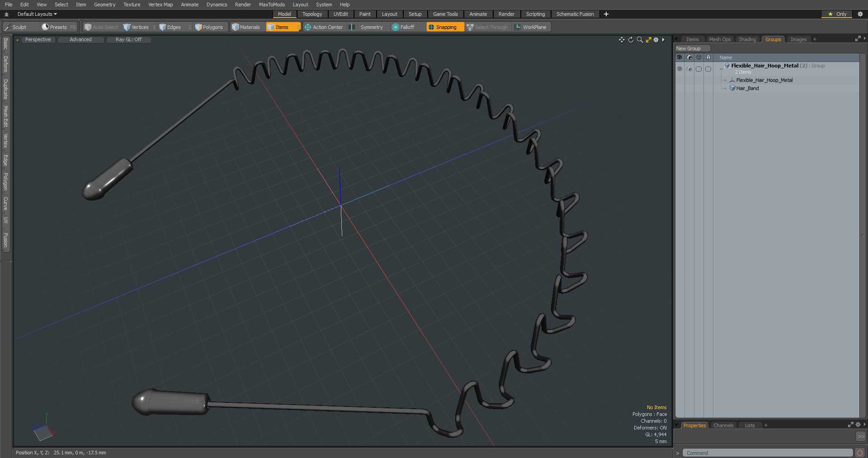
Task: Open the Default Layouts dropdown
Action: 37,14
